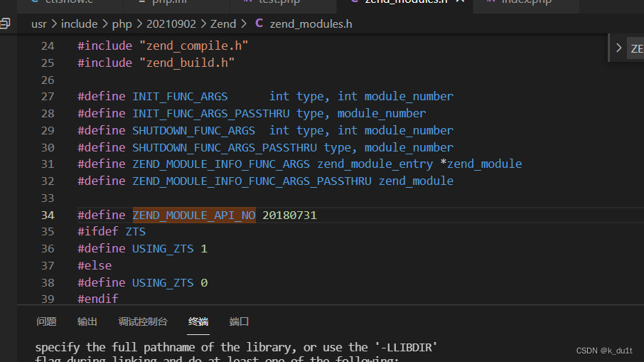Screen dimensions: 644x362
Task: Open the php breadcrumb segment
Action: click(122, 24)
